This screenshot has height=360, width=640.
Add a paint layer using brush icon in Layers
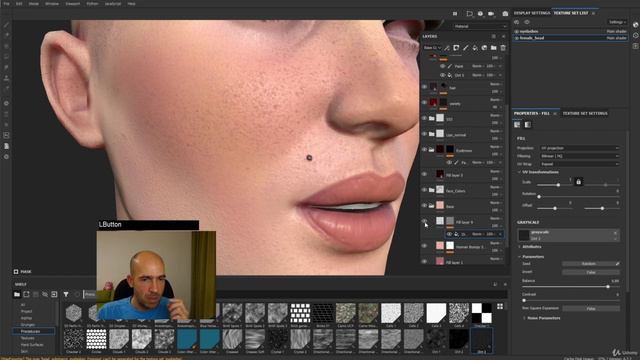coord(466,48)
